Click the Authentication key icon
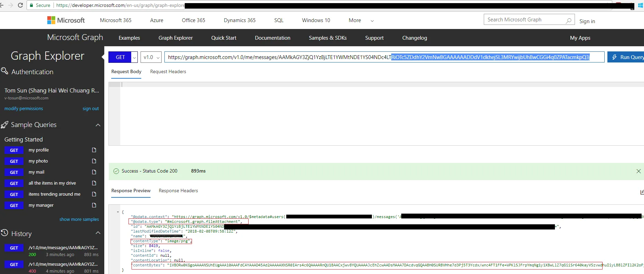Screen dimensions: 644x274 point(4,71)
